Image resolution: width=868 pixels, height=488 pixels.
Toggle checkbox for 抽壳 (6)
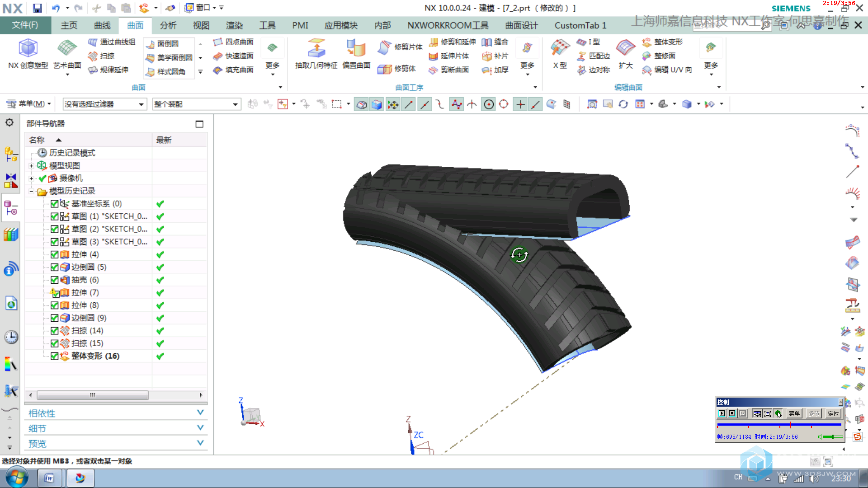[54, 280]
